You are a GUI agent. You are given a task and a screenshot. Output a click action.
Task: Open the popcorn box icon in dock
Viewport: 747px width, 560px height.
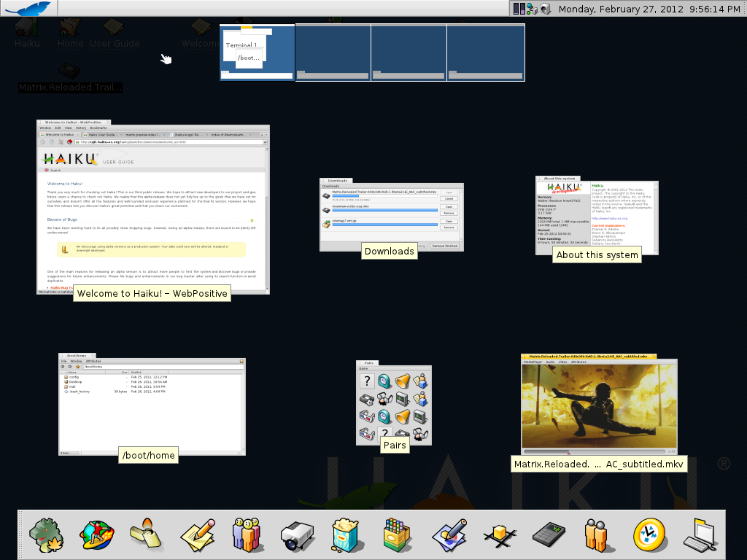click(347, 534)
